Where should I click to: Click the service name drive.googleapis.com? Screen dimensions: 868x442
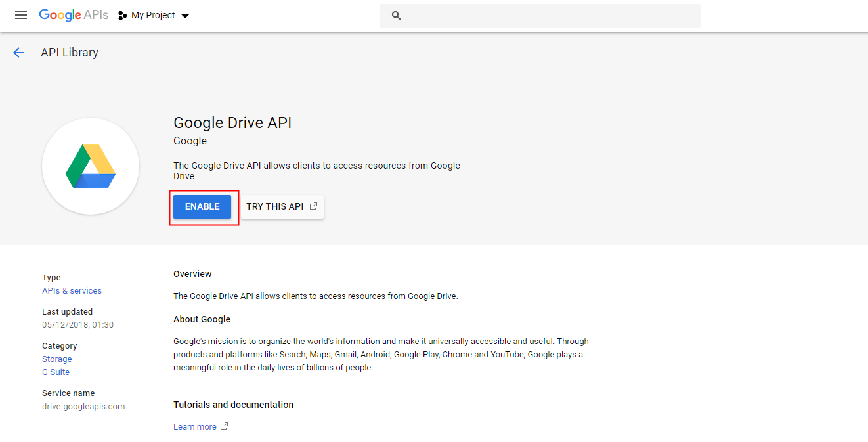tap(83, 407)
